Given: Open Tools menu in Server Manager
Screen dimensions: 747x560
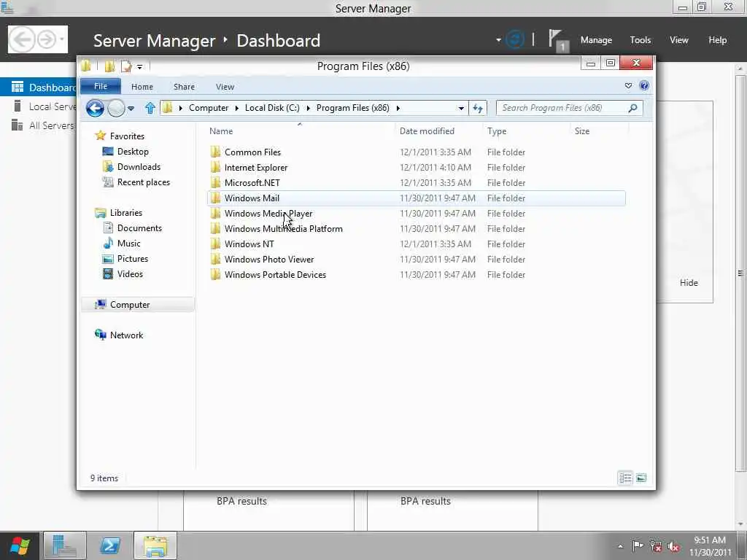Looking at the screenshot, I should click(640, 40).
